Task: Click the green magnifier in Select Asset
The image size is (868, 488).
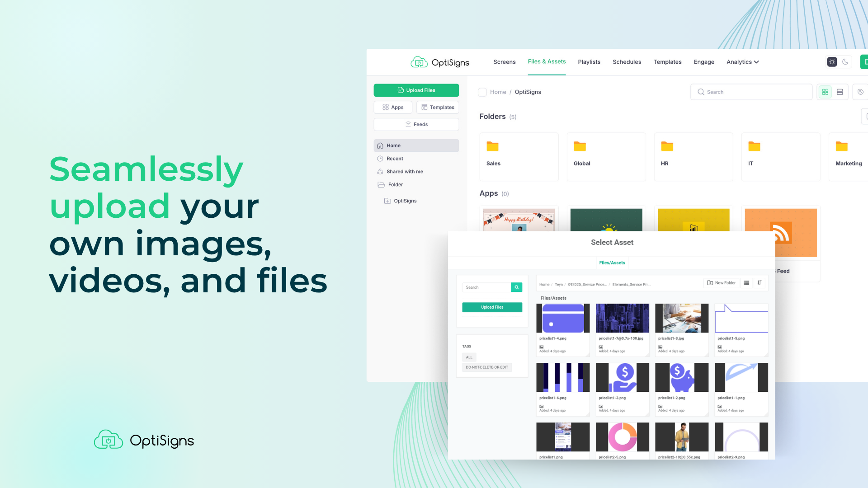Action: [517, 287]
